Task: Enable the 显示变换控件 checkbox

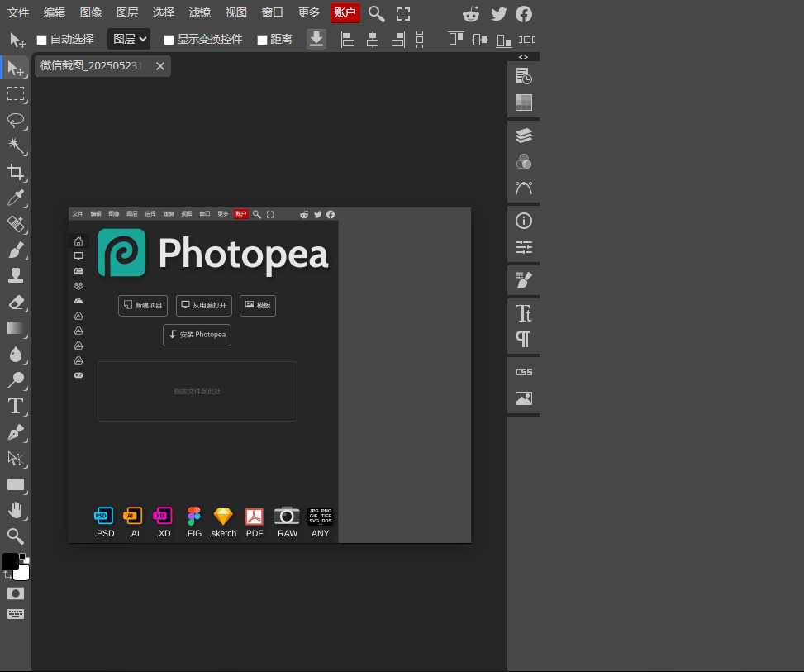Action: pos(169,39)
